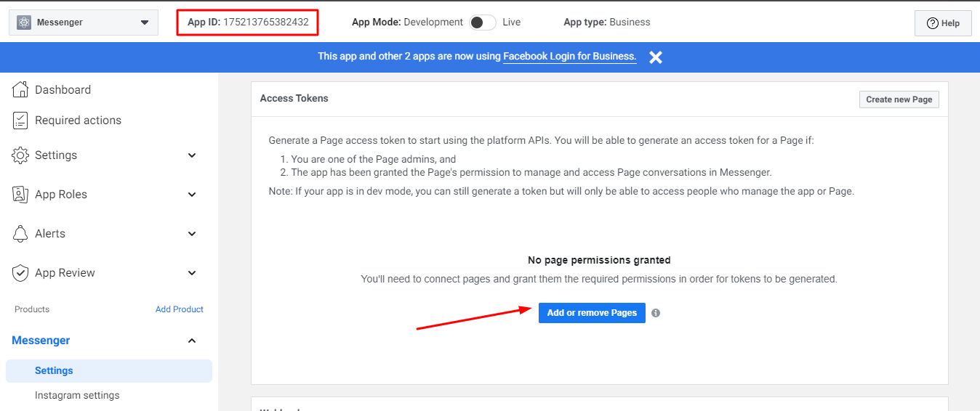The width and height of the screenshot is (980, 411).
Task: Click the Development mode label
Action: click(x=433, y=23)
